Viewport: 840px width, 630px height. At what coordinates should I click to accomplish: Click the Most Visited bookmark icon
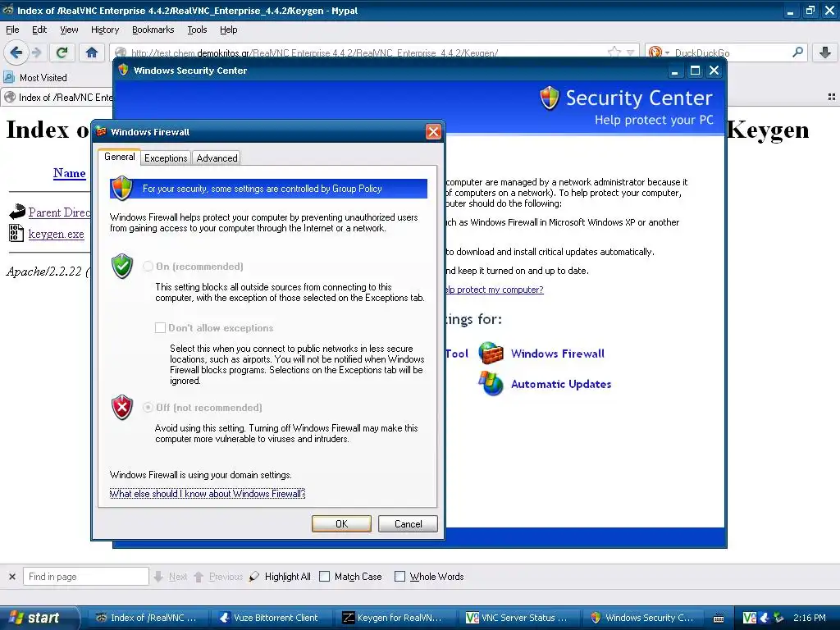coord(9,77)
